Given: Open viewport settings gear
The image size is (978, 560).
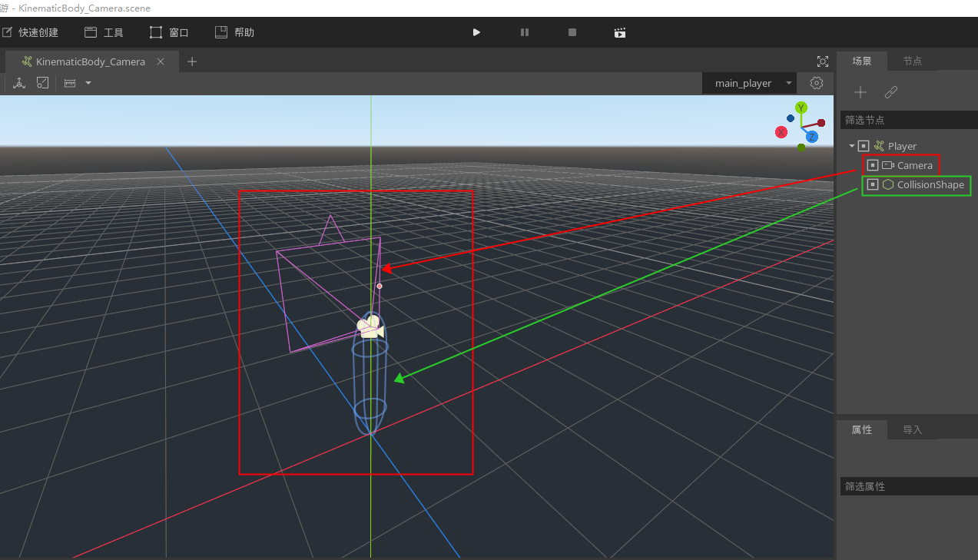Looking at the screenshot, I should pos(817,83).
